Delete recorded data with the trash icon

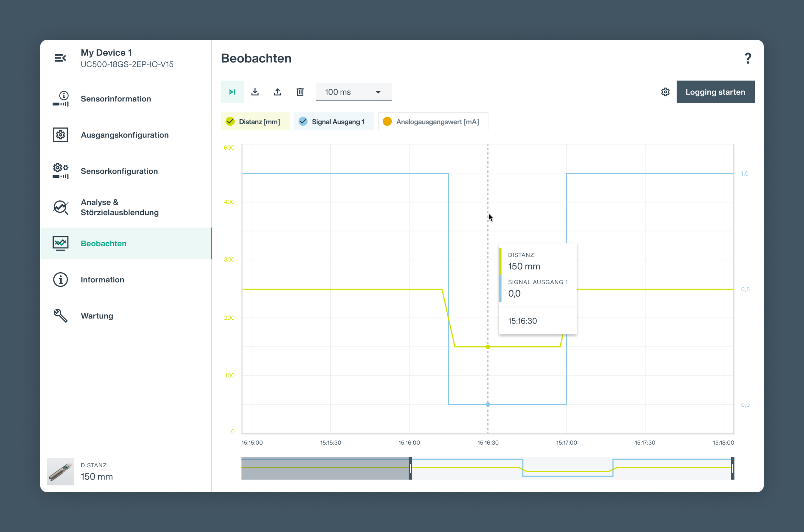(x=300, y=92)
